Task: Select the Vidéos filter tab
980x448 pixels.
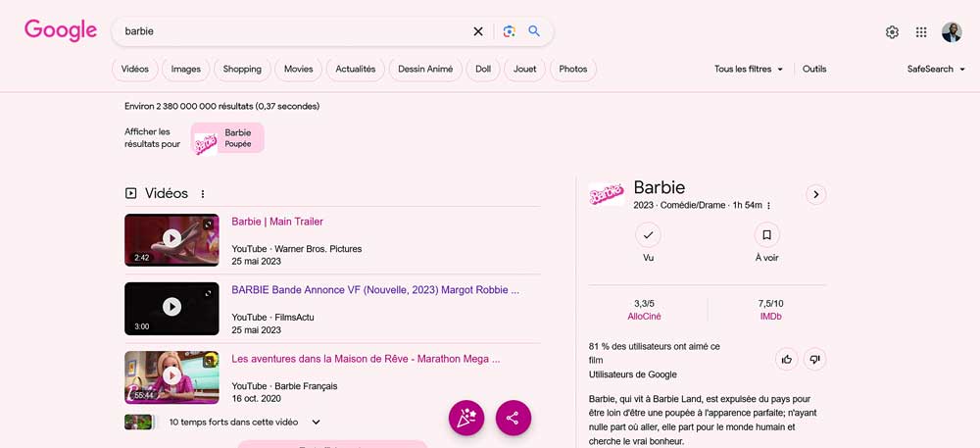Action: pos(135,70)
